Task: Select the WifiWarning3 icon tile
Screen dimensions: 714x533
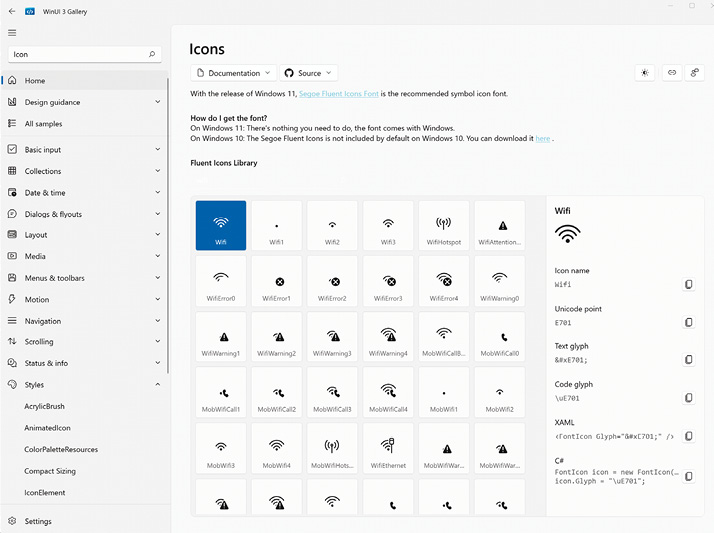Action: (x=332, y=337)
